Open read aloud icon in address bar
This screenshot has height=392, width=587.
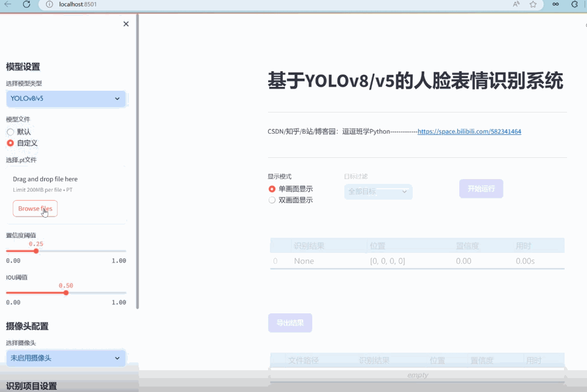516,4
